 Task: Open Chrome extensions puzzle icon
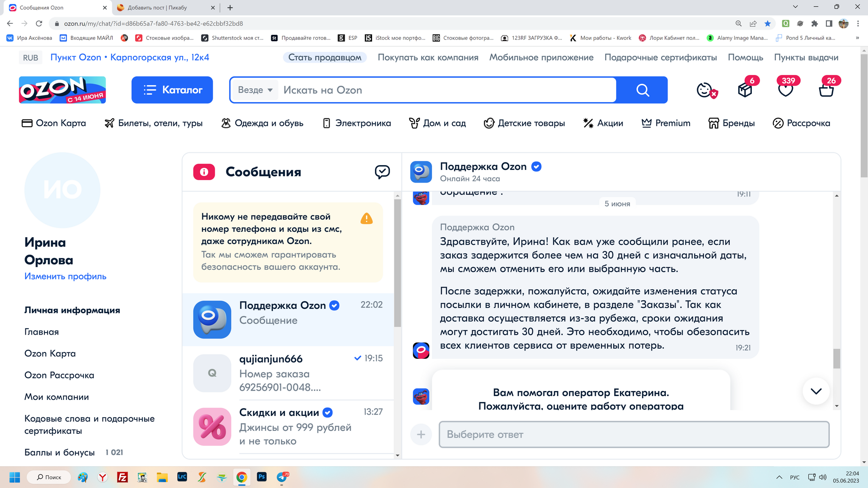tap(814, 24)
